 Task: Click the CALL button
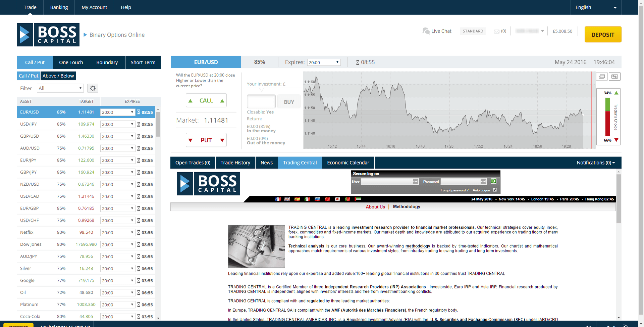[x=206, y=100]
